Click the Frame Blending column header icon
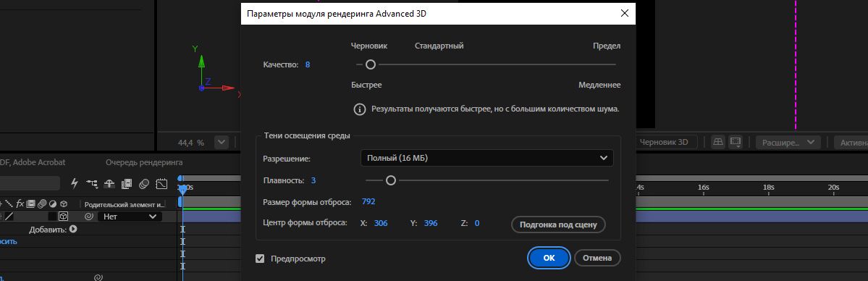Viewport: 868px width, 281px height. (31, 204)
